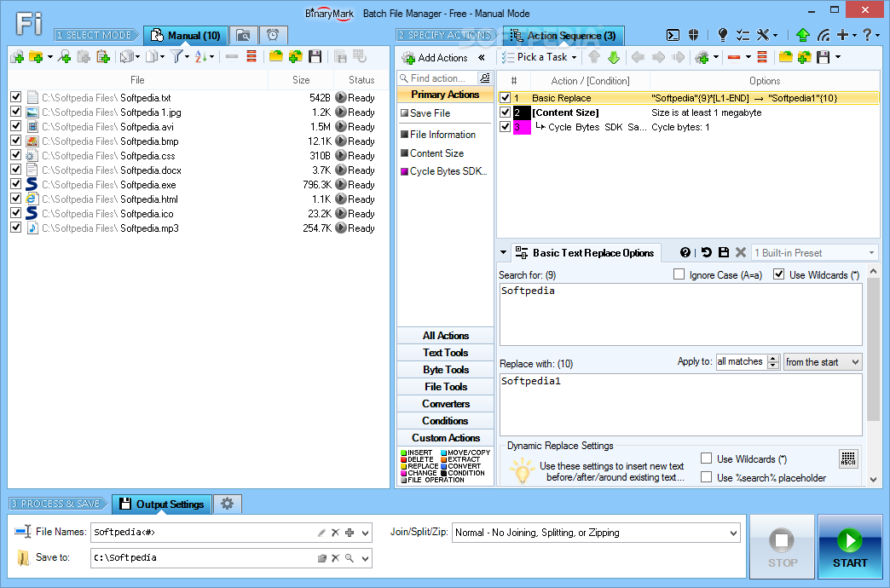890x588 pixels.
Task: Click the save action sequence floppy icon
Action: [823, 57]
